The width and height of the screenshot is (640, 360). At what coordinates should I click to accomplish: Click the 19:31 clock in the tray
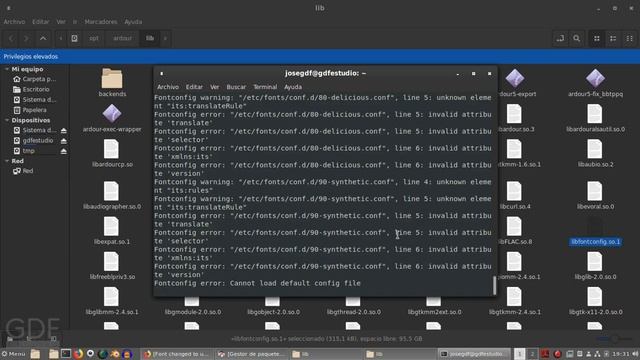pos(620,354)
